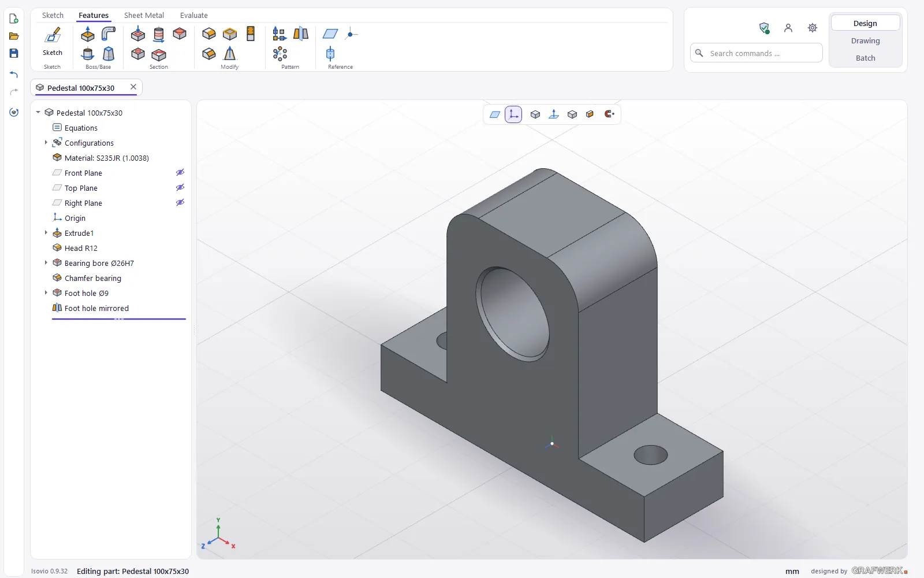Viewport: 924px width, 578px height.
Task: Select the circular pocket cut tool
Action: click(x=138, y=54)
